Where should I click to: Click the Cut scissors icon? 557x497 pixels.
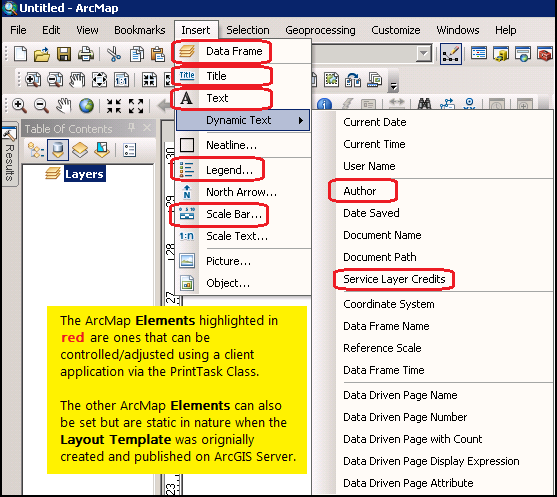(114, 55)
